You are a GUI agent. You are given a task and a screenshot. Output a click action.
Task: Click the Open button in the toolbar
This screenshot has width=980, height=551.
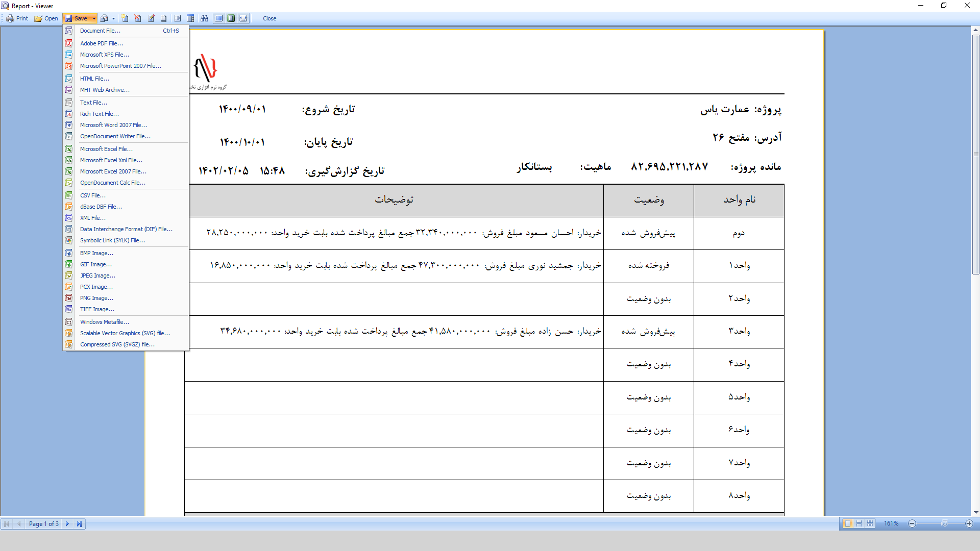coord(46,18)
